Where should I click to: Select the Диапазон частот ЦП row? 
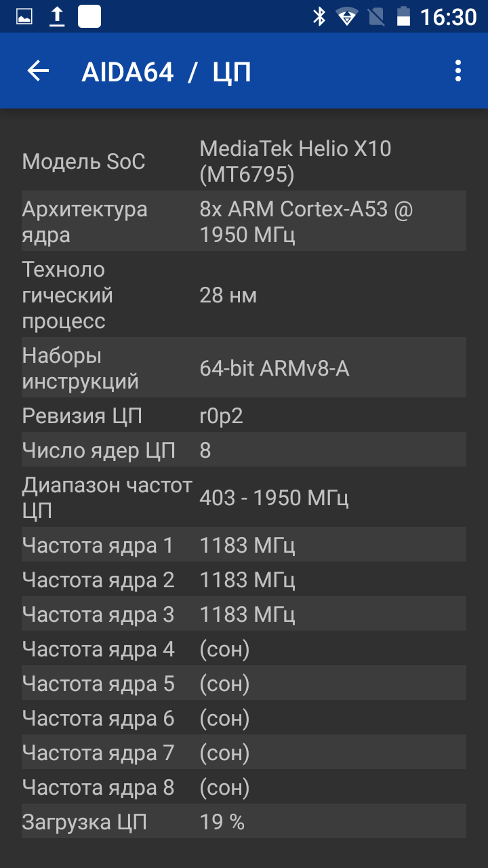point(244,497)
